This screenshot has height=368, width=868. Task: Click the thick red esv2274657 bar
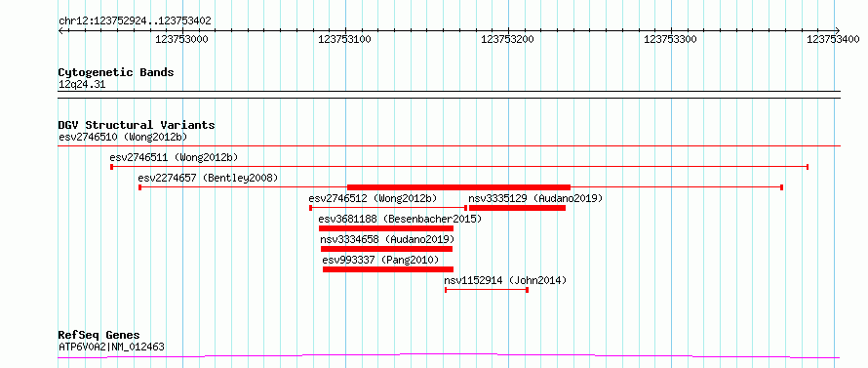458,187
